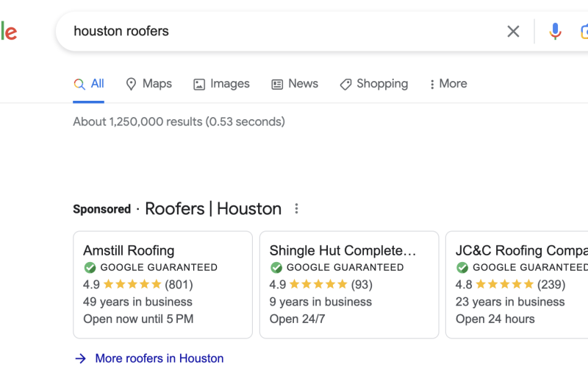Click Amstill Roofing Google Guaranteed checkmark badge
This screenshot has width=588, height=368.
(90, 267)
